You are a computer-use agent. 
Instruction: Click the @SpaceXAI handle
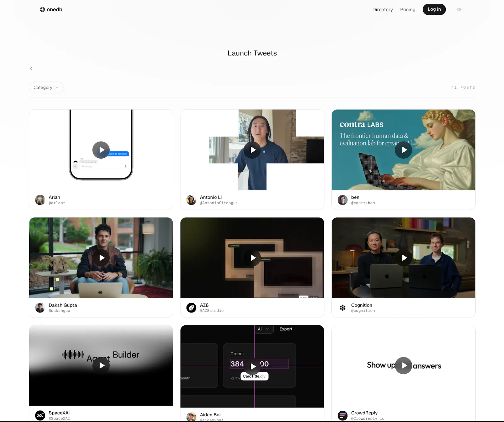coord(59,419)
